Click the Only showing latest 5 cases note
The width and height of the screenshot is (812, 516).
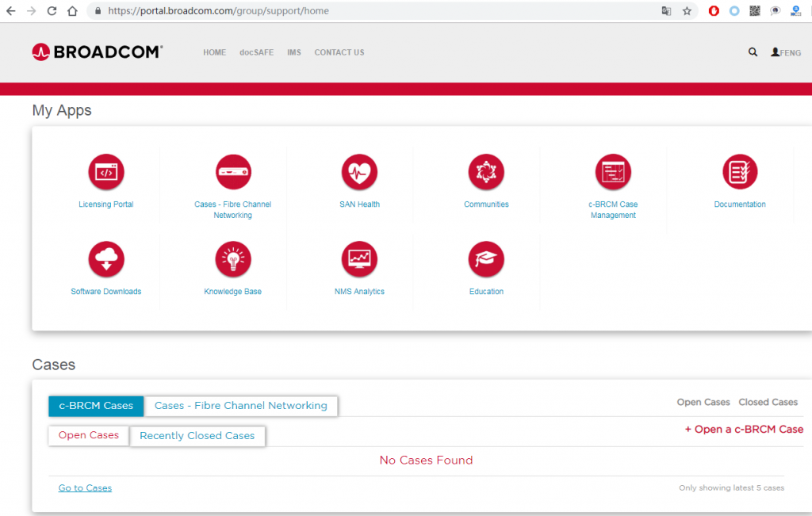coord(732,488)
